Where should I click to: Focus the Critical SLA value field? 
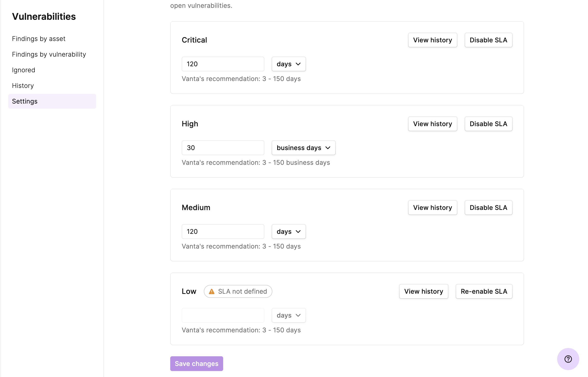click(x=223, y=64)
